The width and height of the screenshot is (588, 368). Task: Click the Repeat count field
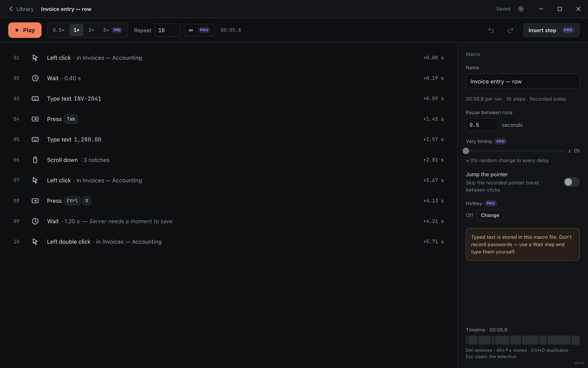pyautogui.click(x=168, y=30)
